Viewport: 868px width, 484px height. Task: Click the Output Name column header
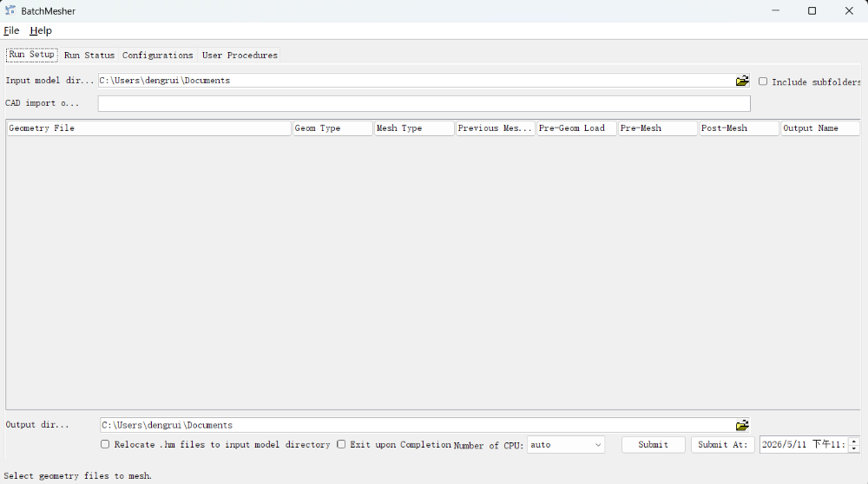820,128
